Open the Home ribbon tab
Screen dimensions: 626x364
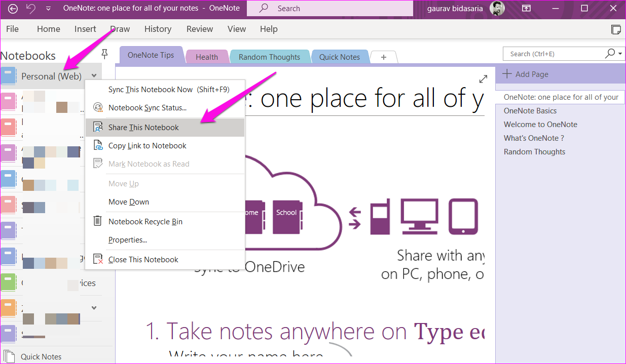(x=49, y=29)
